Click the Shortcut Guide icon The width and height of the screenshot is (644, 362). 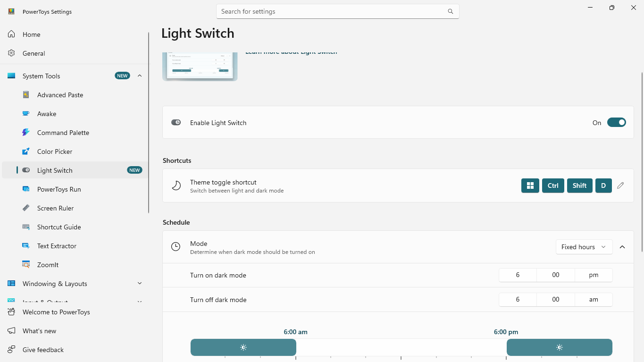coord(26,227)
